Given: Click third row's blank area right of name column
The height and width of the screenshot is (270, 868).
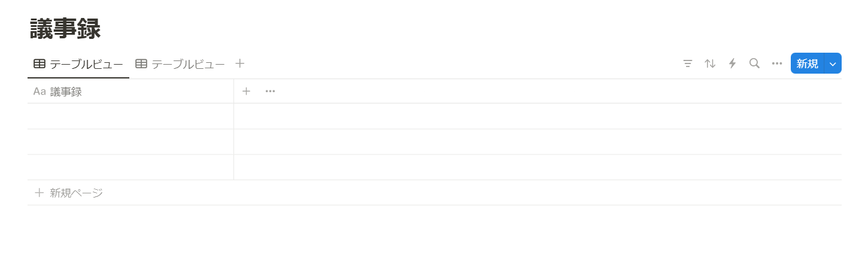Looking at the screenshot, I should pyautogui.click(x=537, y=167).
